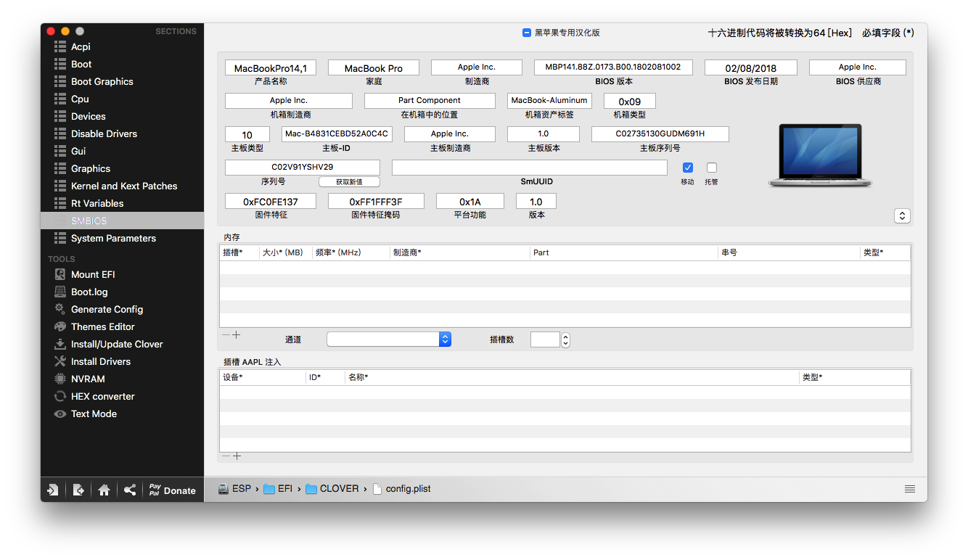Open the 通道 (Channels) dropdown
Image resolution: width=968 pixels, height=560 pixels.
click(389, 339)
